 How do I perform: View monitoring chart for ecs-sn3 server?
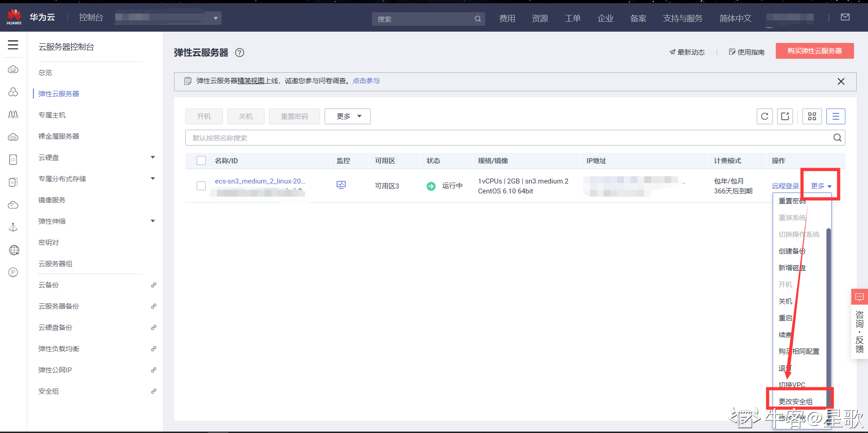pos(341,185)
